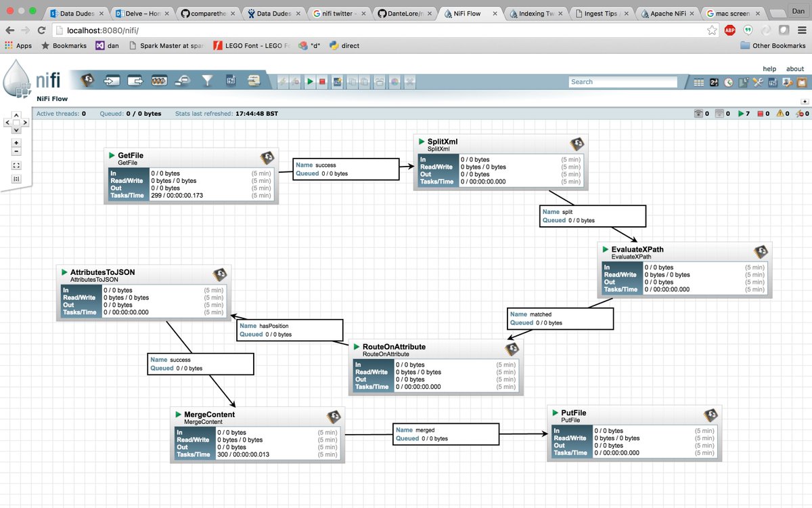
Task: Pan canvas right with arrow button
Action: tap(26, 123)
